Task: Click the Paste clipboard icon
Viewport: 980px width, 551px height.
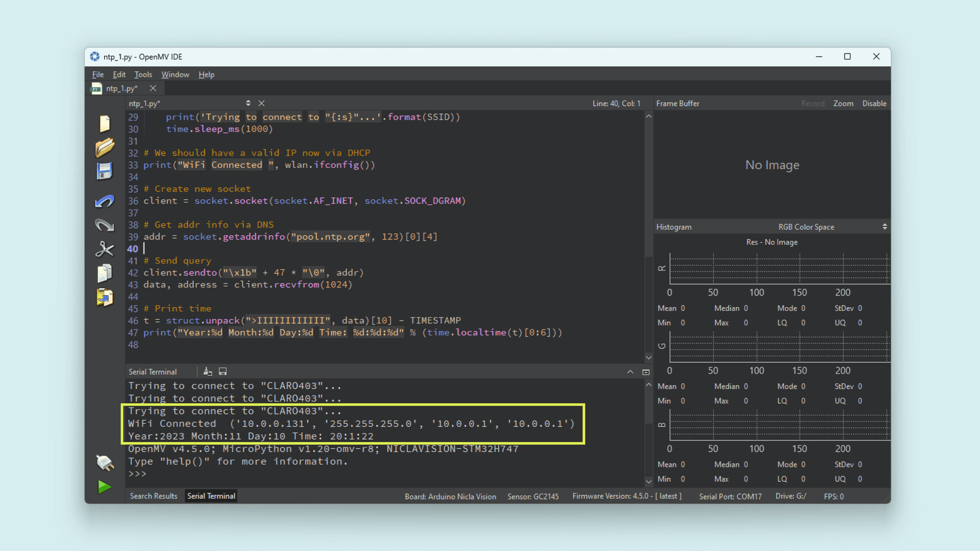Action: pyautogui.click(x=104, y=297)
